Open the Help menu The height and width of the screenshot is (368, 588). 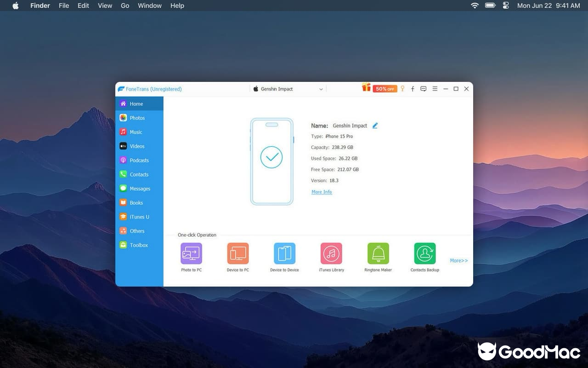coord(177,6)
